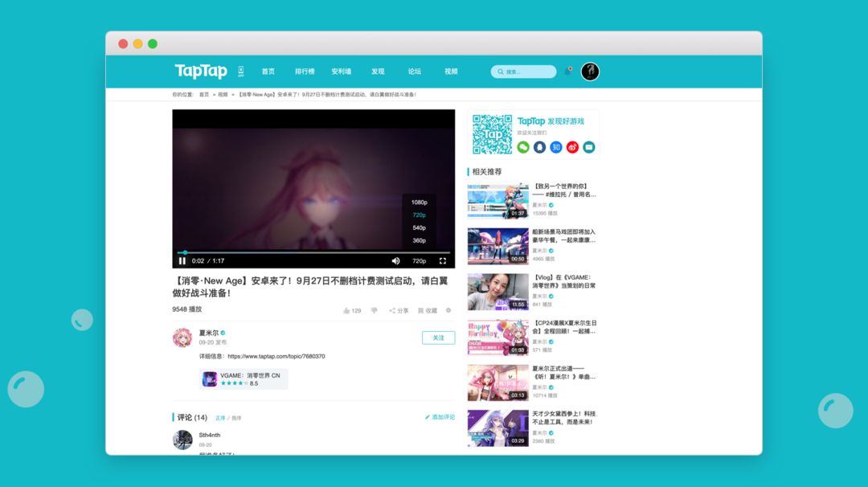Open 00:50 recommended video thumbnail

pyautogui.click(x=497, y=246)
